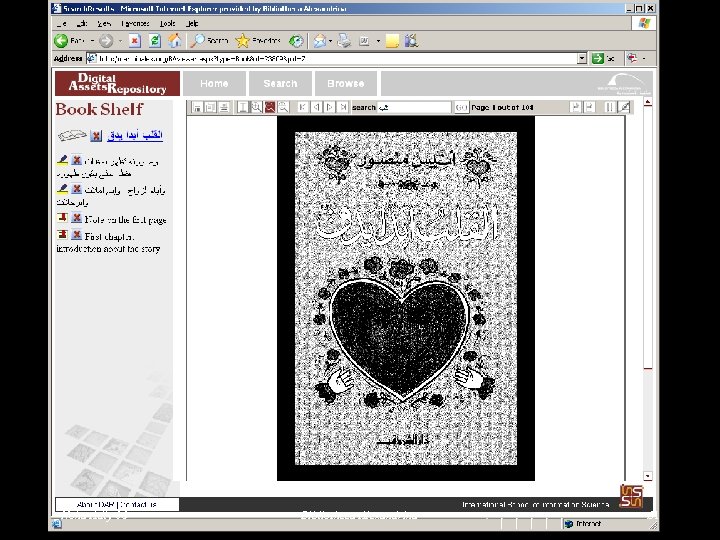The image size is (720, 540).
Task: Jump to the last page of the book
Action: click(x=343, y=107)
